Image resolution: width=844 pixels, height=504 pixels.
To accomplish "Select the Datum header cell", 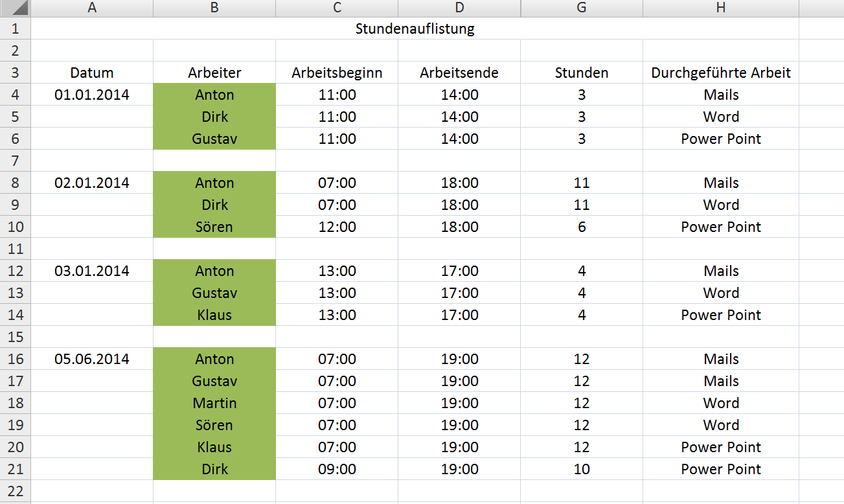I will [x=92, y=73].
